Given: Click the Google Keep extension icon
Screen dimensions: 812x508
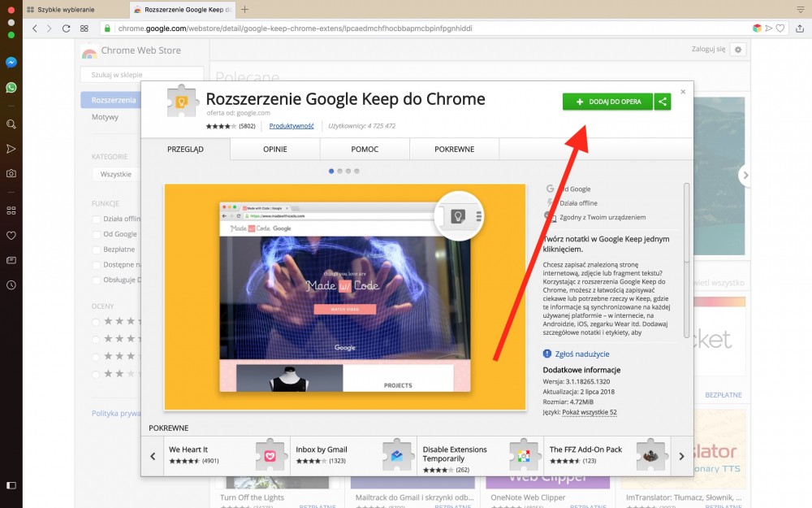Looking at the screenshot, I should [x=182, y=101].
